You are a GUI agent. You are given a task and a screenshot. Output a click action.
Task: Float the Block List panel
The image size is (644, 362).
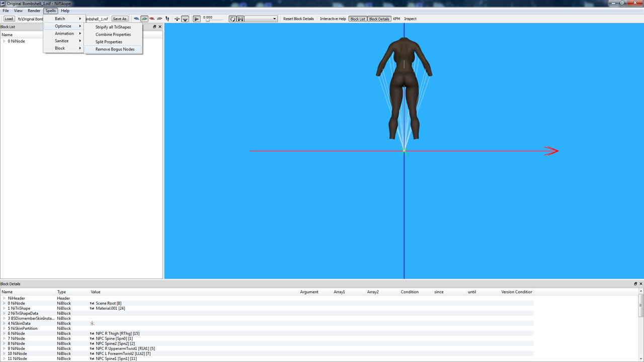(x=154, y=27)
